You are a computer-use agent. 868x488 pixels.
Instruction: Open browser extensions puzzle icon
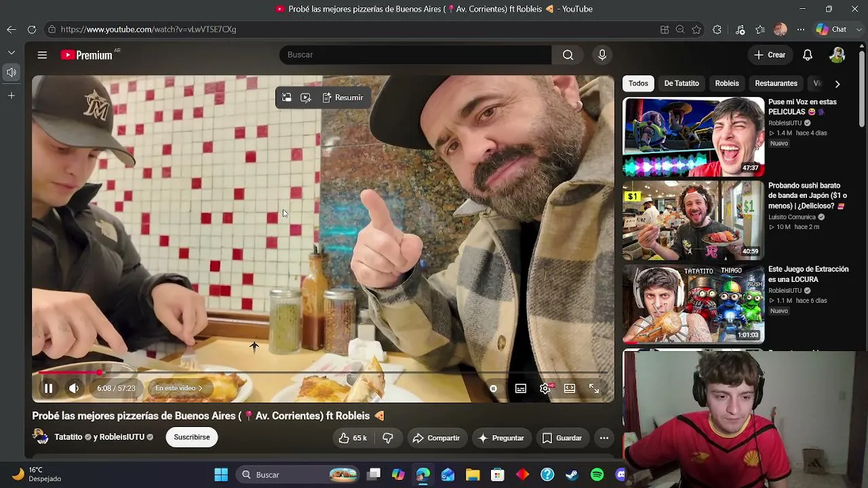pos(717,30)
